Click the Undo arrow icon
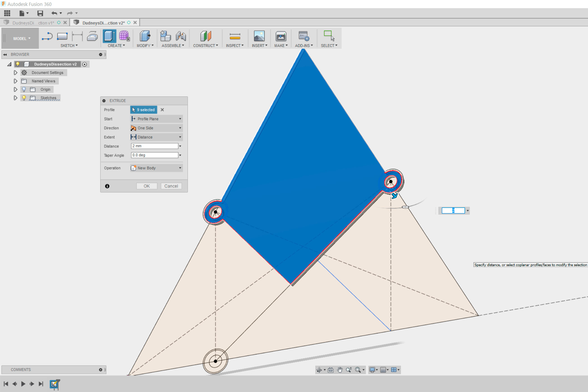This screenshot has width=588, height=392. coord(54,13)
